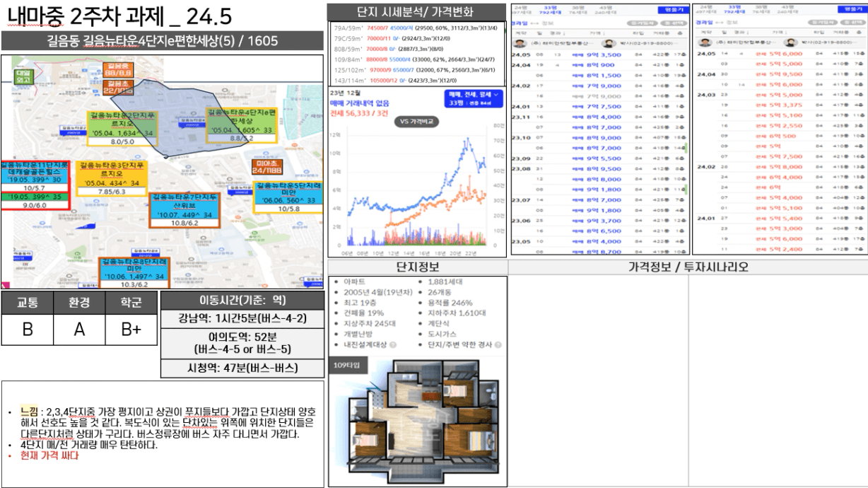868x488 pixels.
Task: Click the 가격정보 / 투자시나리오 header
Action: coord(688,267)
